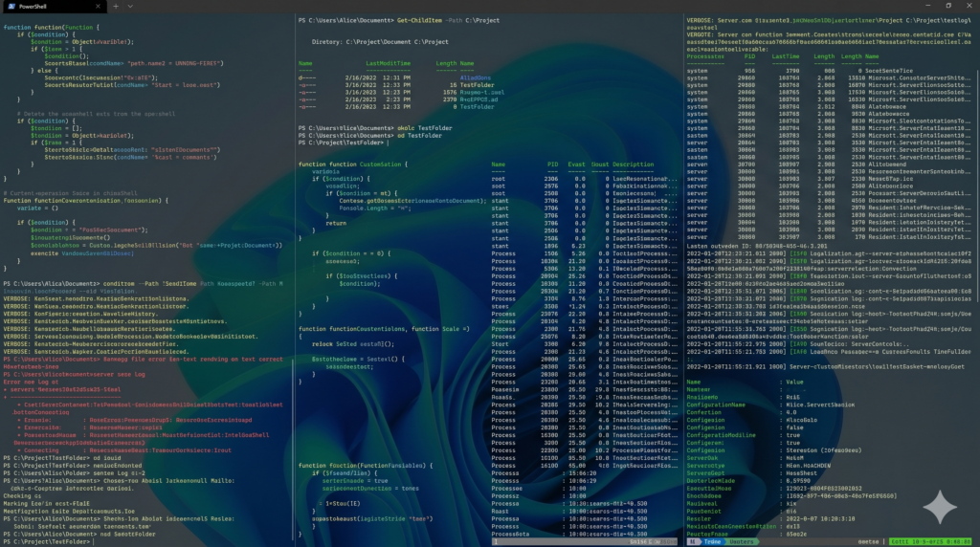Click the 'Rescler' property name
Viewport: 980px width, 547px height.
pos(698,518)
